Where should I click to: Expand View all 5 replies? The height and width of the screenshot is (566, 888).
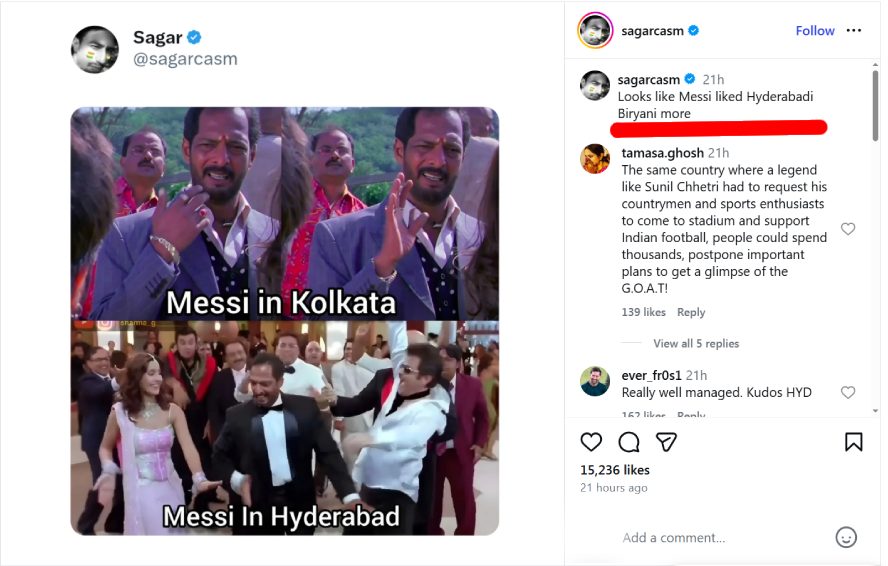point(696,344)
